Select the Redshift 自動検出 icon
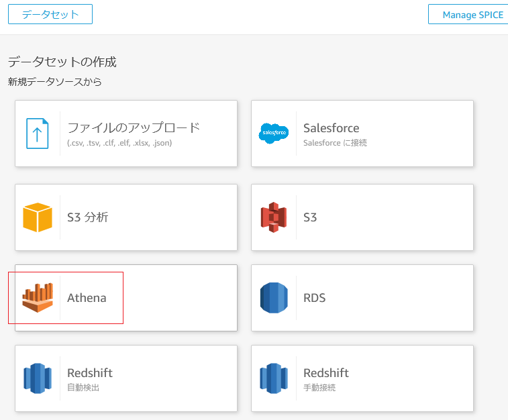This screenshot has width=508, height=420. pos(38,378)
